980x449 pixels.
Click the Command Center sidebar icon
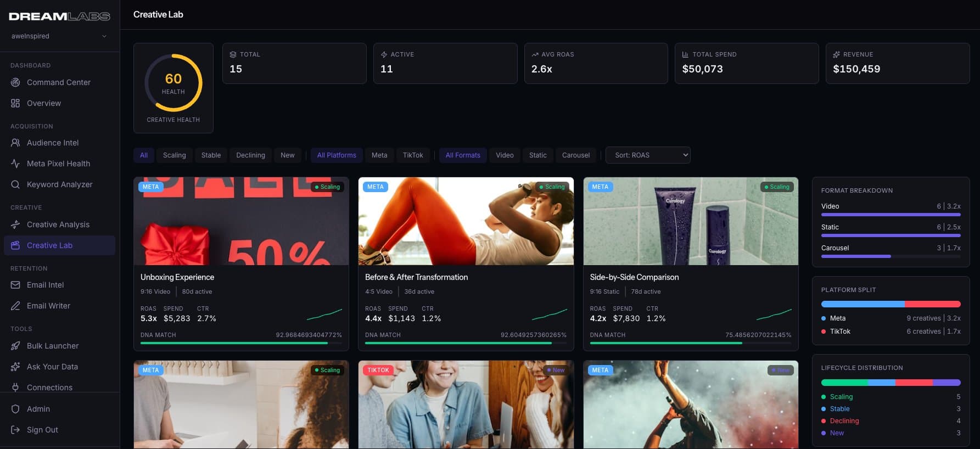(x=15, y=82)
